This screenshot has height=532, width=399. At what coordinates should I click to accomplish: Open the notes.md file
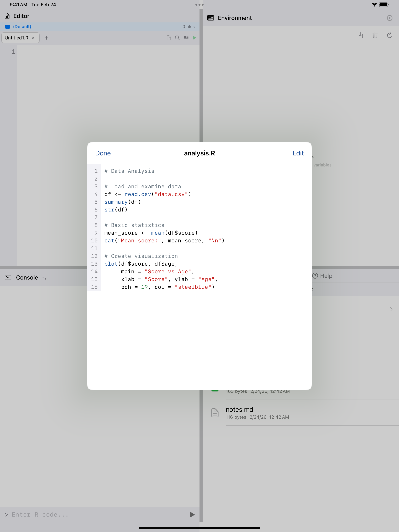pyautogui.click(x=239, y=410)
